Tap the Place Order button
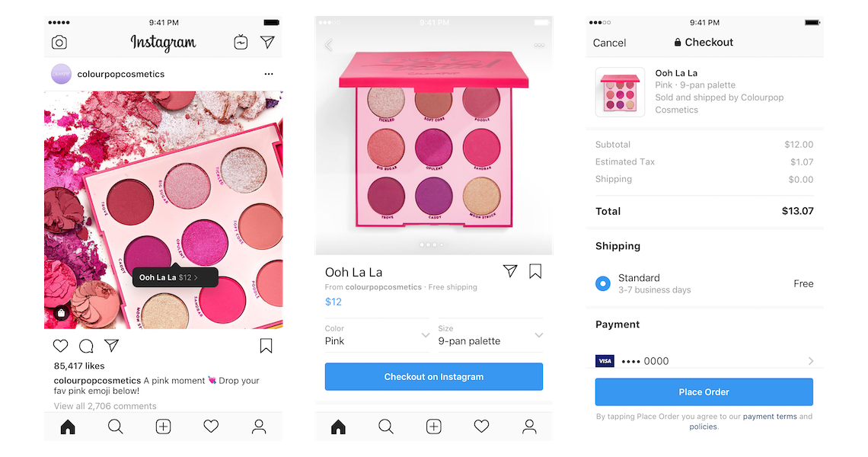The width and height of the screenshot is (868, 457). (704, 392)
